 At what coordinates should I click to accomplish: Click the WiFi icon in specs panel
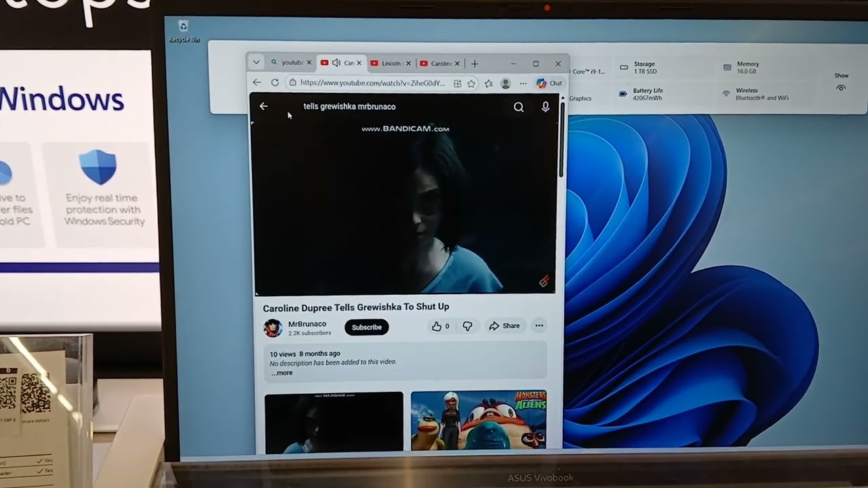pyautogui.click(x=726, y=94)
